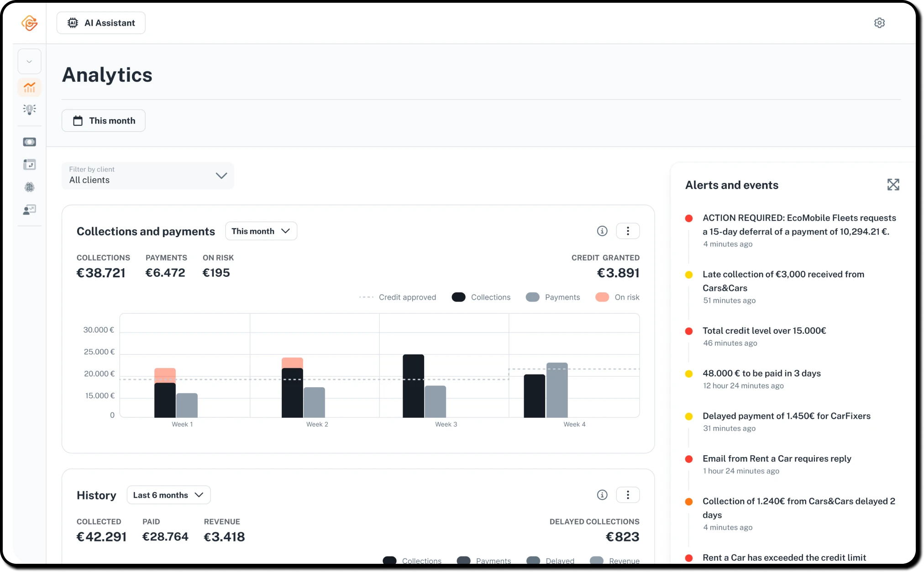Open settings gear icon

[x=879, y=23]
